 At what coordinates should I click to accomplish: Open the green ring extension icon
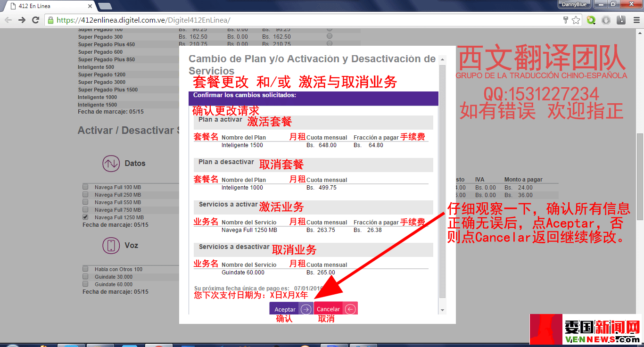(591, 20)
